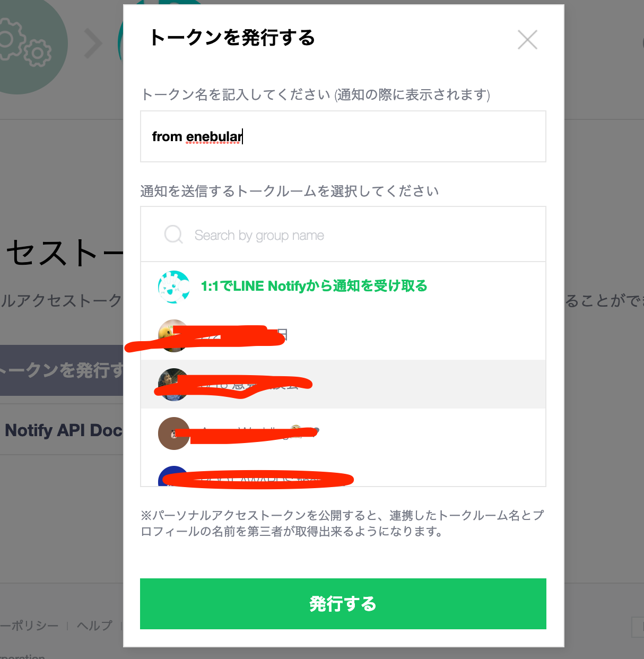Choose the yellow duck avatar chat room
Image resolution: width=644 pixels, height=659 pixels.
point(343,335)
